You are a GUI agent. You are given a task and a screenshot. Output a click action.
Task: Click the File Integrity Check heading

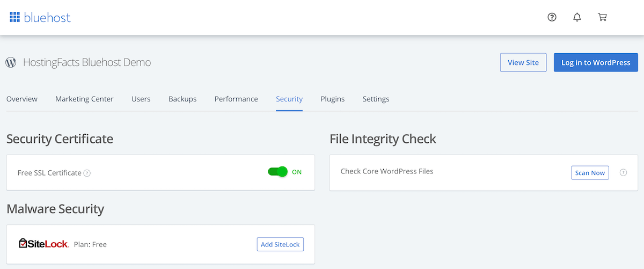pos(383,139)
